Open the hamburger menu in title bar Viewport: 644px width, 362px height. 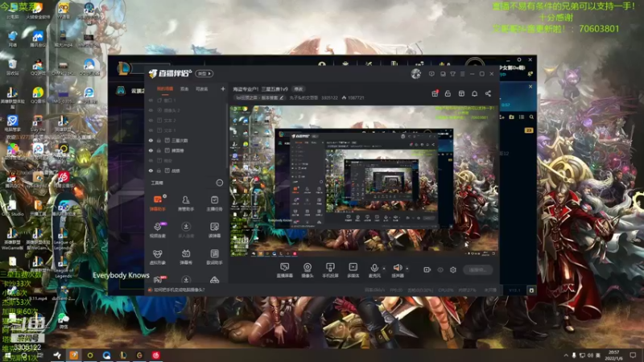pyautogui.click(x=462, y=74)
